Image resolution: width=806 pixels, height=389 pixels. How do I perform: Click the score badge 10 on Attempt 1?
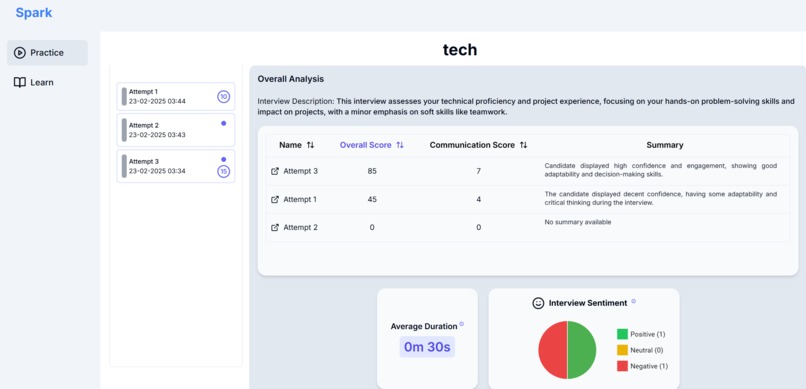[223, 97]
